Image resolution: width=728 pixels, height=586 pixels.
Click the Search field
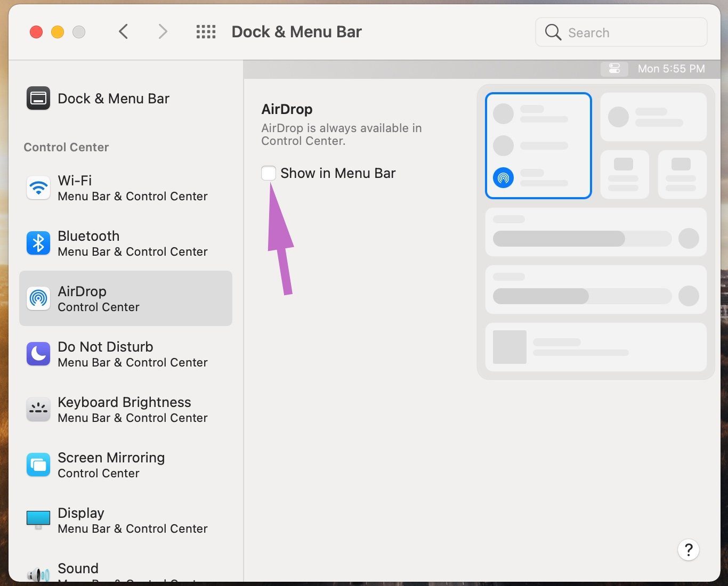(x=621, y=32)
